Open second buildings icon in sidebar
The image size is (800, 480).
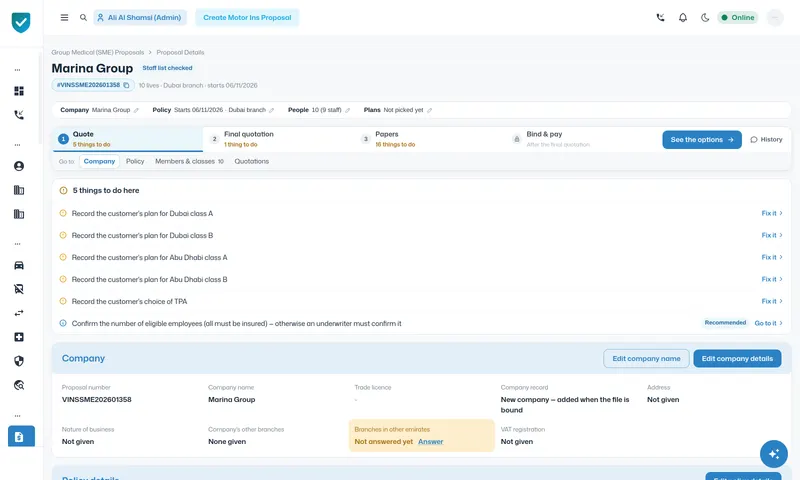tap(19, 214)
